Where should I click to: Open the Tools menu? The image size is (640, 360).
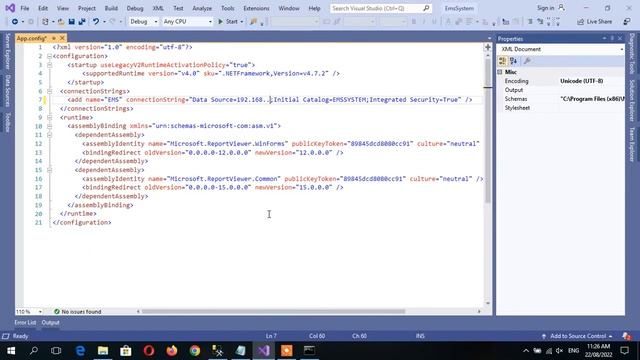[227, 8]
